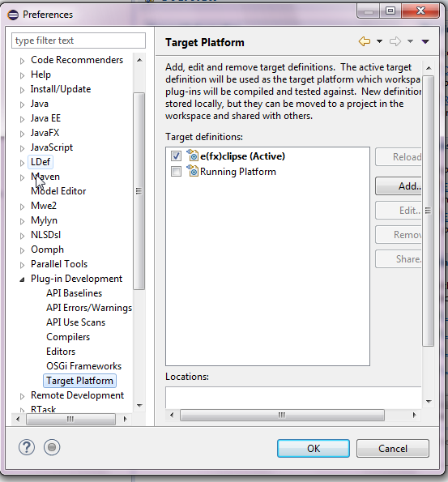
Task: Expand the Remote Development node
Action: point(22,396)
